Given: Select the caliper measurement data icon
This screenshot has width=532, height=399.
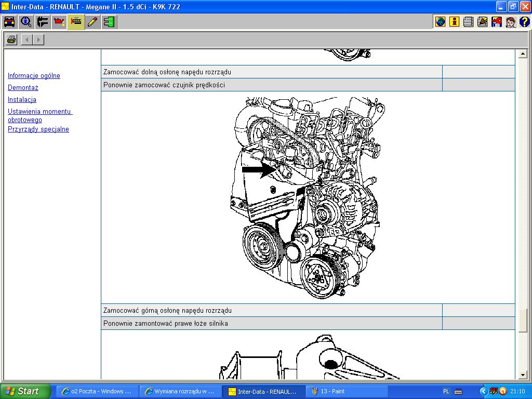Looking at the screenshot, I should pyautogui.click(x=43, y=22).
